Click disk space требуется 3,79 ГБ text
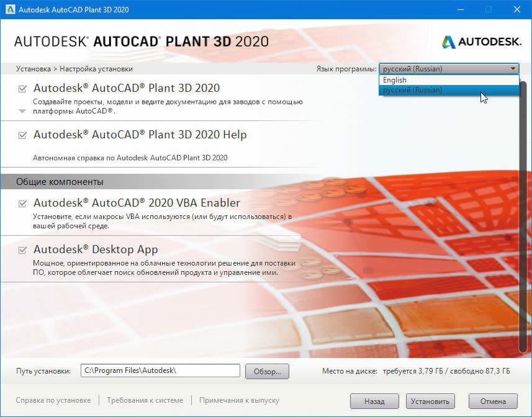Screen dimensions: 532x417 click(x=413, y=371)
